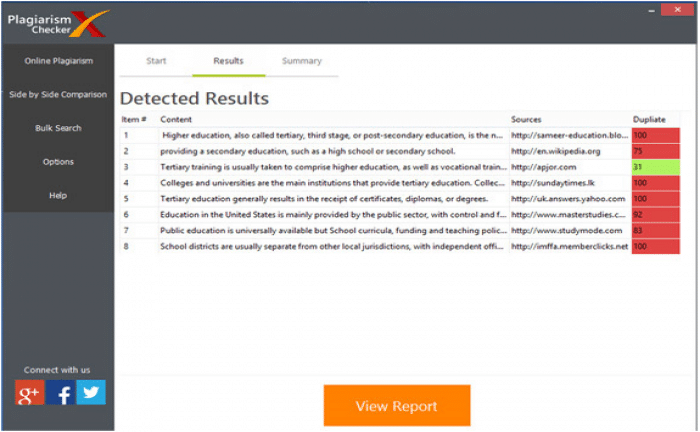Select the row starting with Colleges and universities
This screenshot has height=432, width=700.
pos(330,183)
